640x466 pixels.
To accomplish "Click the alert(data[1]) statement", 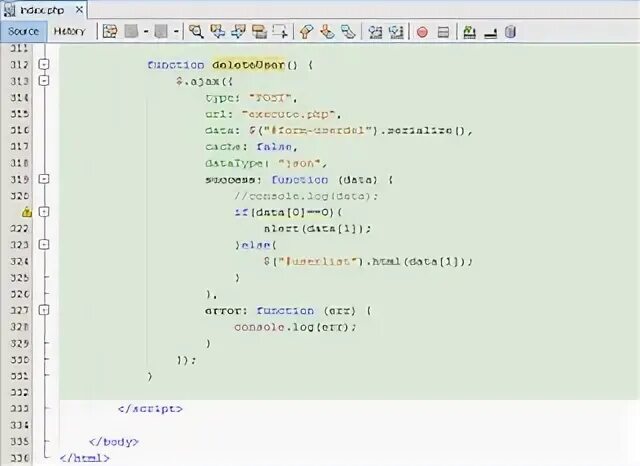I will [x=317, y=229].
